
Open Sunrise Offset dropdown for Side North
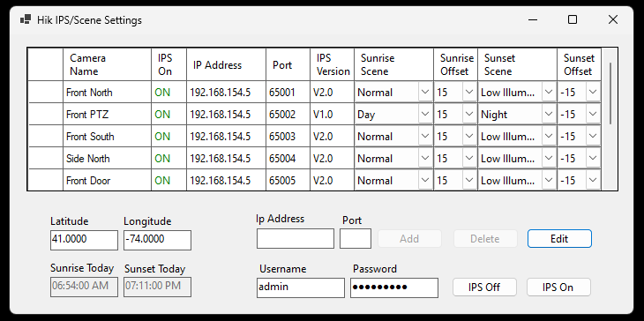pos(469,158)
